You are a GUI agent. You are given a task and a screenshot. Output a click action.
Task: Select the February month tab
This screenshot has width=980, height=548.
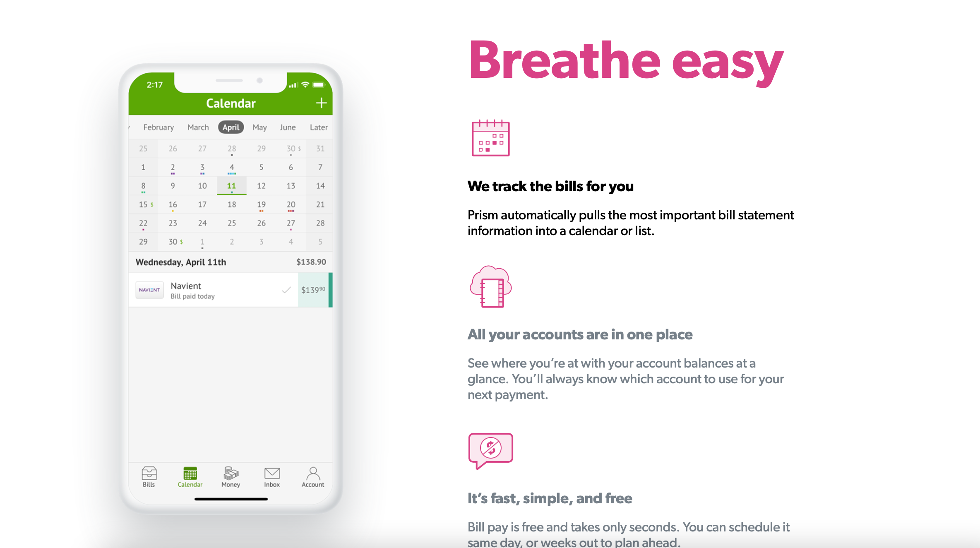coord(157,127)
